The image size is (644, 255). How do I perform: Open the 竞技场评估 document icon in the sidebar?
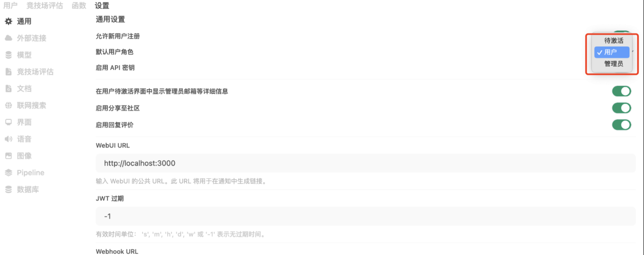coord(9,72)
